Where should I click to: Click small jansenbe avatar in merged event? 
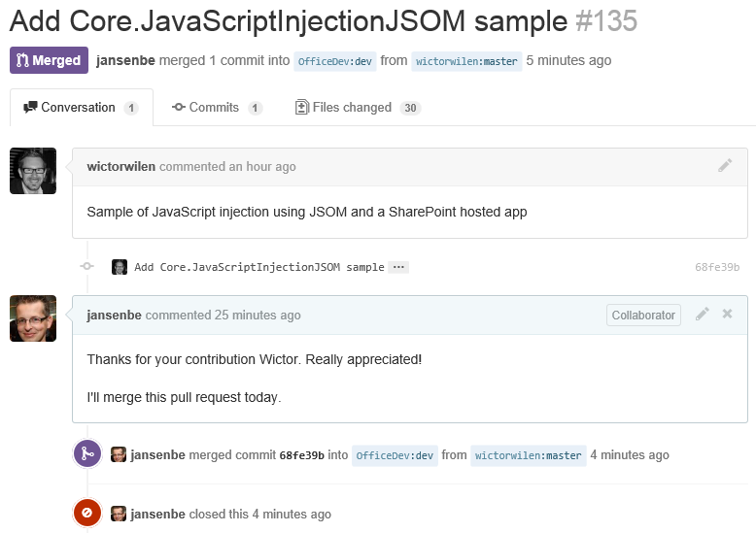[119, 454]
